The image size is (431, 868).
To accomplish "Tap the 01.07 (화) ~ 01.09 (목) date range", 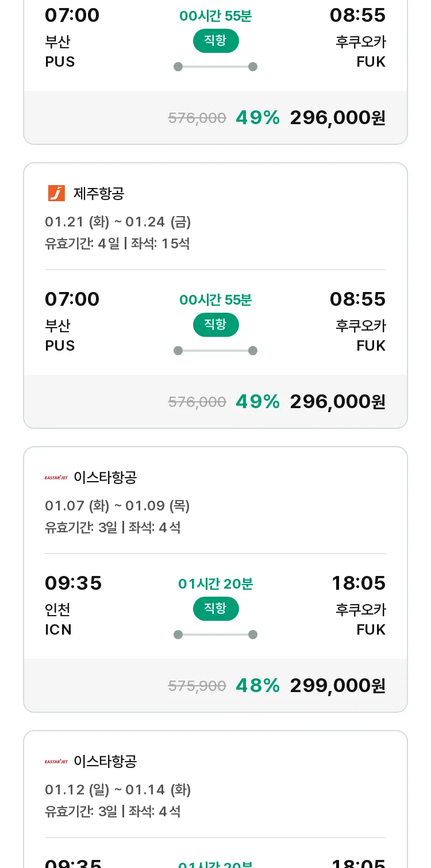I will click(117, 505).
